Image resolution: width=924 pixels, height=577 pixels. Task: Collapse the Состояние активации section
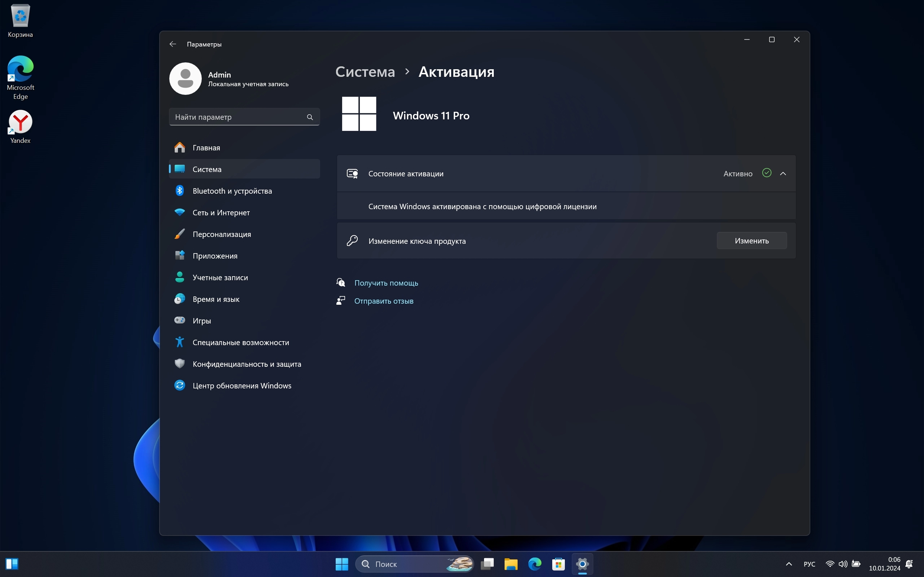click(x=783, y=173)
